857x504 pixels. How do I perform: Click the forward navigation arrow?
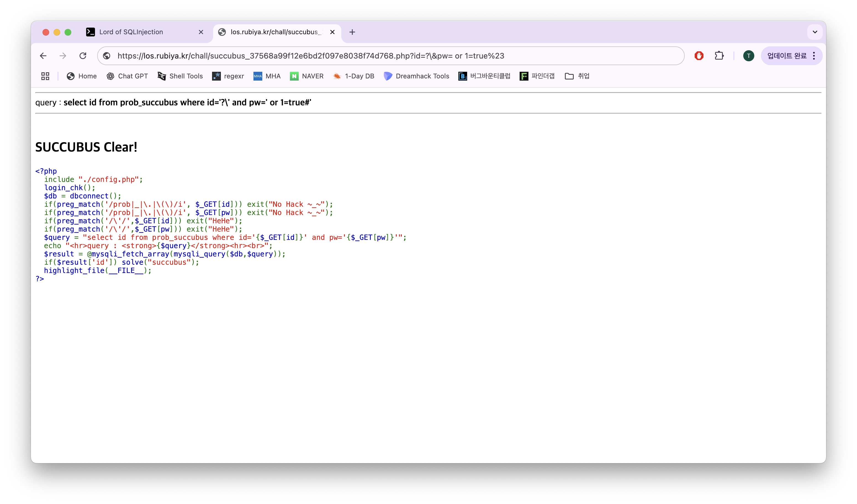[63, 56]
